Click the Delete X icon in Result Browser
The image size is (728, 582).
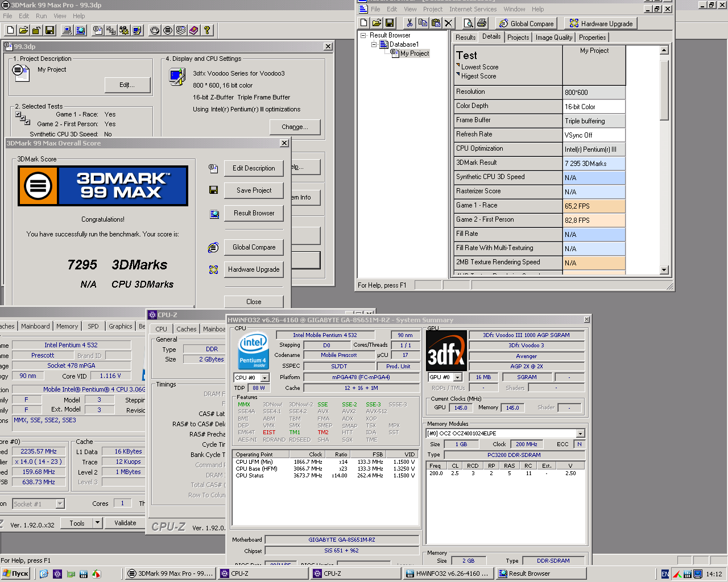(449, 23)
